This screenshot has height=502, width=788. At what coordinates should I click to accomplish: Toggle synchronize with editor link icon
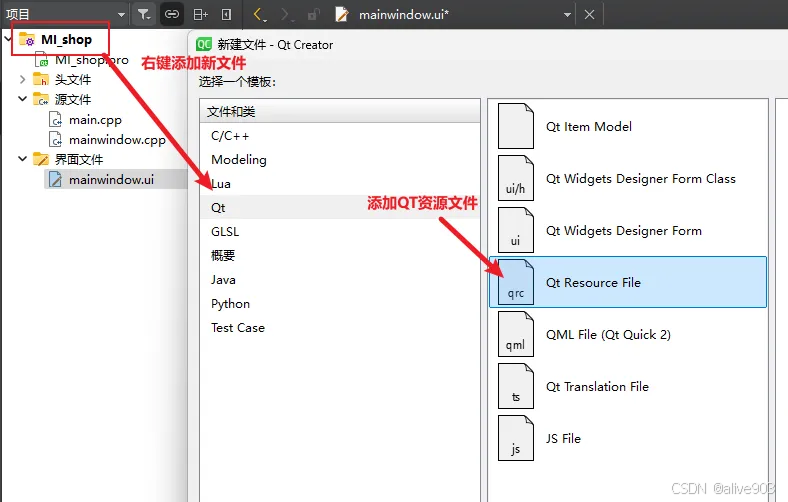point(171,14)
